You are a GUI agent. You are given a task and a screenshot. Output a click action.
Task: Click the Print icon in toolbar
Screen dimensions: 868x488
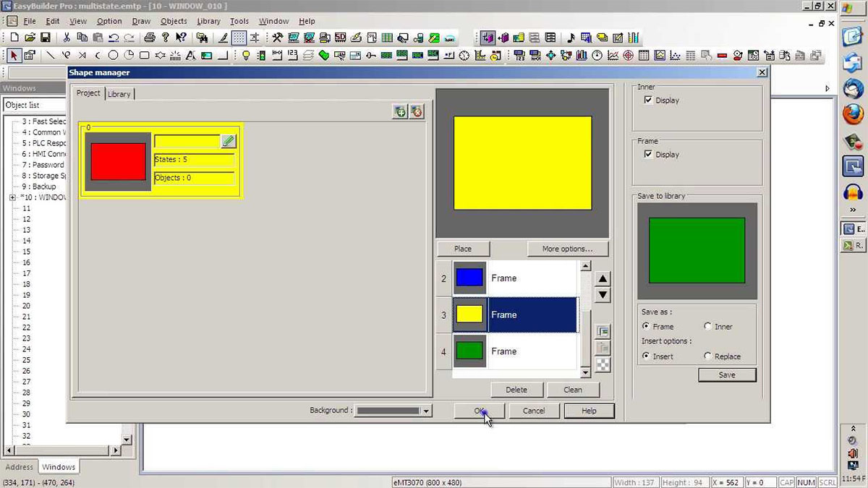tap(150, 38)
